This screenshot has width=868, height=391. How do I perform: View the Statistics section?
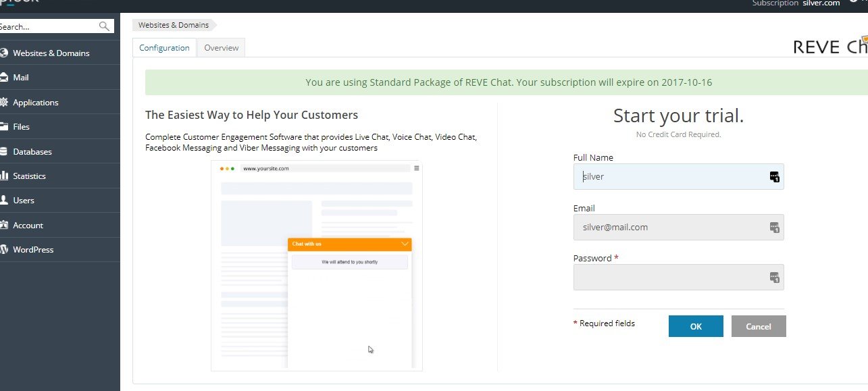pos(29,176)
